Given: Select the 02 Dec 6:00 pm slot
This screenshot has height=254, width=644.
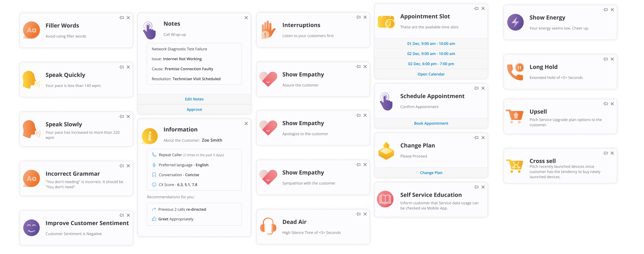Looking at the screenshot, I should pyautogui.click(x=431, y=64).
